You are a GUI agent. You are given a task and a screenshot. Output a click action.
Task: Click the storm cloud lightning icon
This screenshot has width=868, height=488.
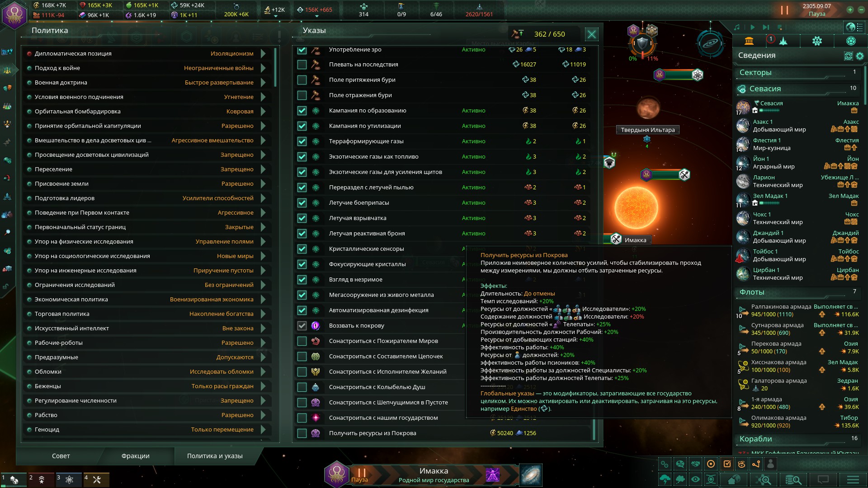[665, 479]
